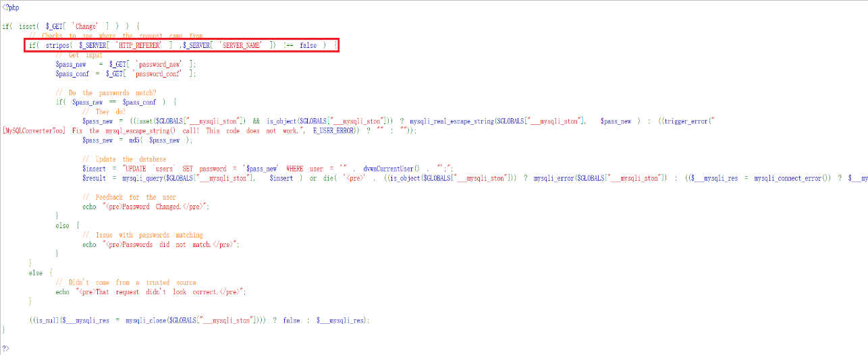Select comment "Update the database"

pos(123,159)
